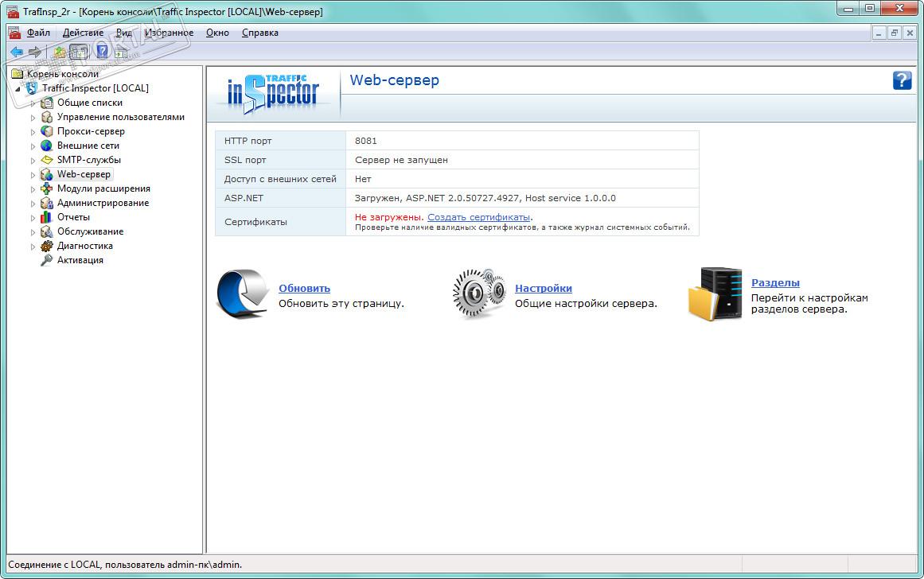Click the SMTP-службы envelope icon
This screenshot has height=579, width=924.
coord(46,160)
